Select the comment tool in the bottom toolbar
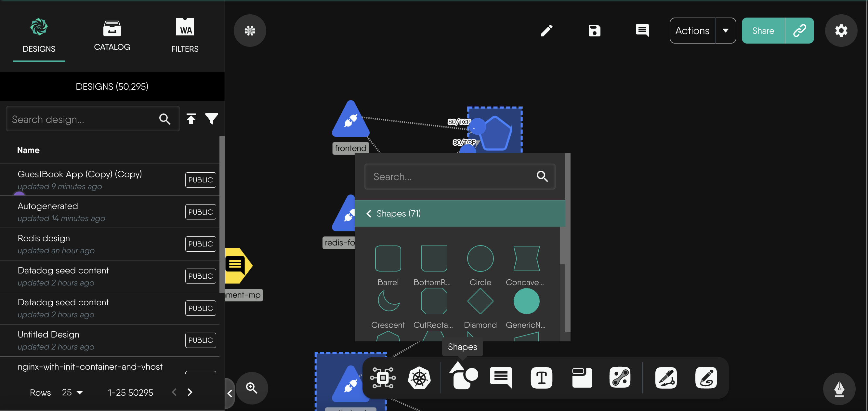868x411 pixels. [500, 378]
